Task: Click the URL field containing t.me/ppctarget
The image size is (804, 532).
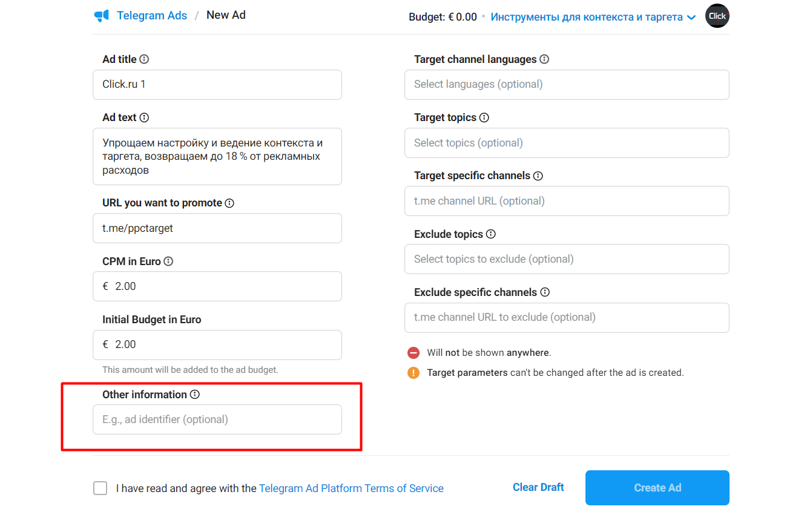Action: pyautogui.click(x=217, y=228)
